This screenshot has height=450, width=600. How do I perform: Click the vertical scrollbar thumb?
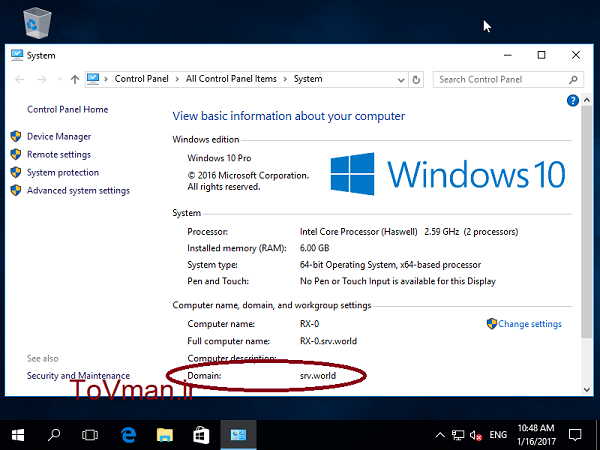point(587,222)
